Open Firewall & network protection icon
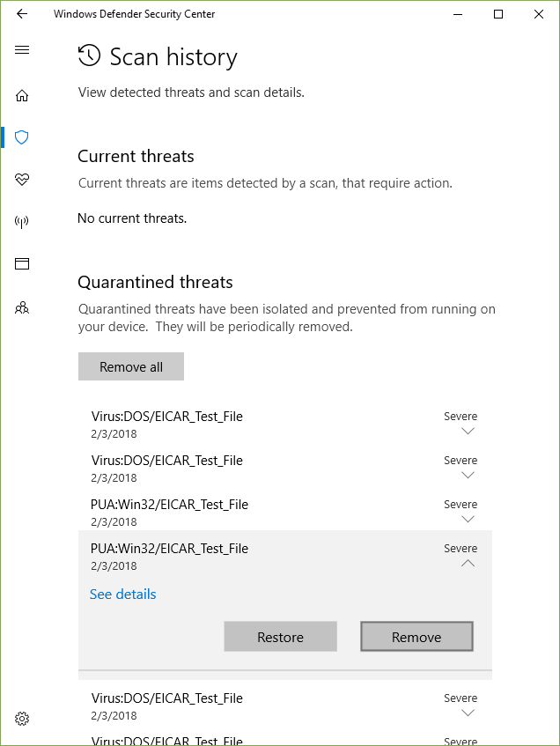The image size is (560, 746). click(x=22, y=222)
